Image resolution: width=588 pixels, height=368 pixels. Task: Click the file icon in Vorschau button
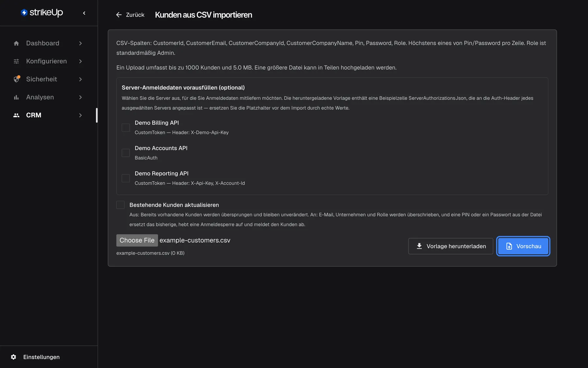[509, 246]
